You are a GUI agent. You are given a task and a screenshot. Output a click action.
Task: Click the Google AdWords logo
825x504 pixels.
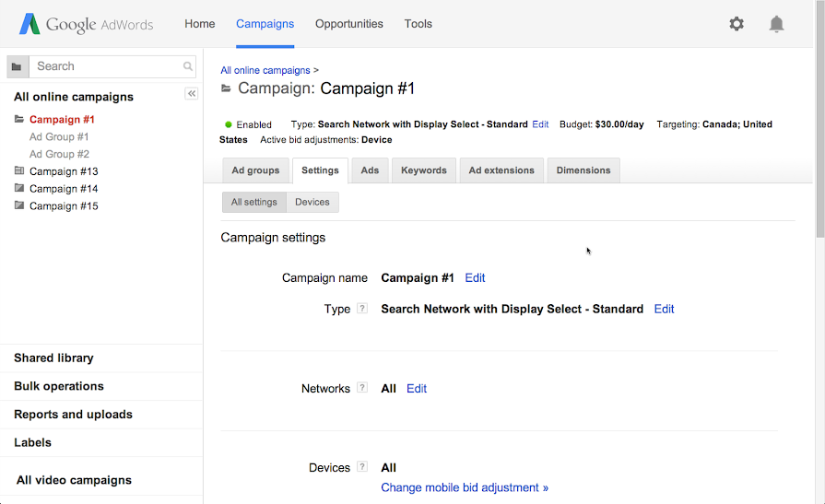click(x=86, y=24)
